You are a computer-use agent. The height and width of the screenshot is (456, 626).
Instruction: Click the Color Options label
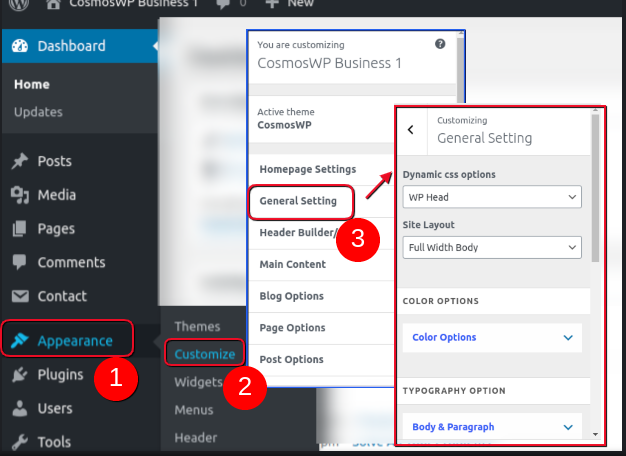(444, 337)
